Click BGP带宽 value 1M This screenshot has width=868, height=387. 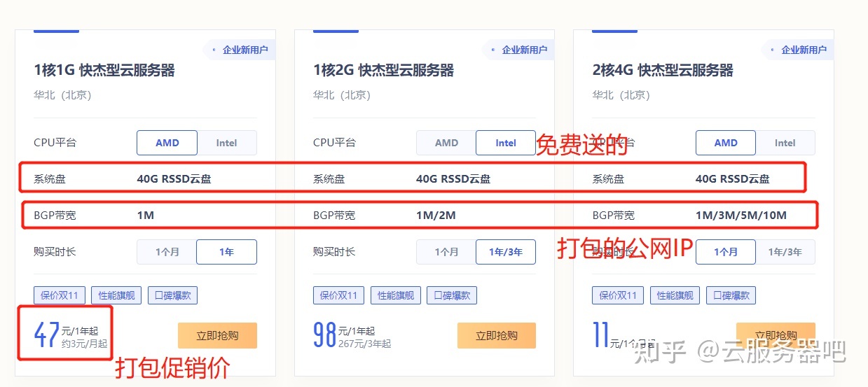(x=145, y=215)
